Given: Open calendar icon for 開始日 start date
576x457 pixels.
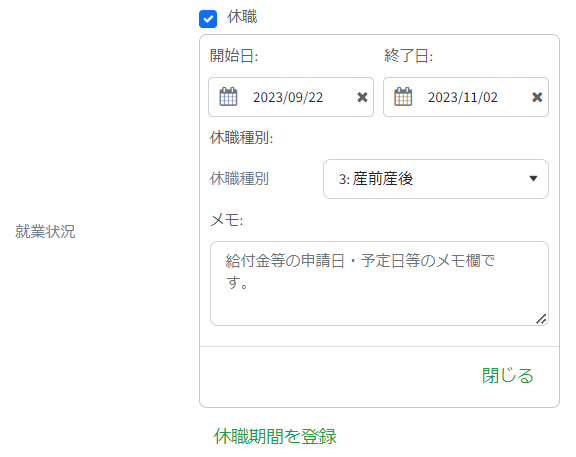Looking at the screenshot, I should (228, 97).
